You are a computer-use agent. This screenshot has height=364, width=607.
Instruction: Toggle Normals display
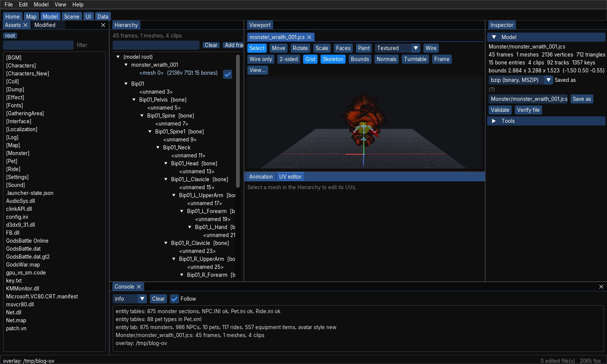click(387, 59)
